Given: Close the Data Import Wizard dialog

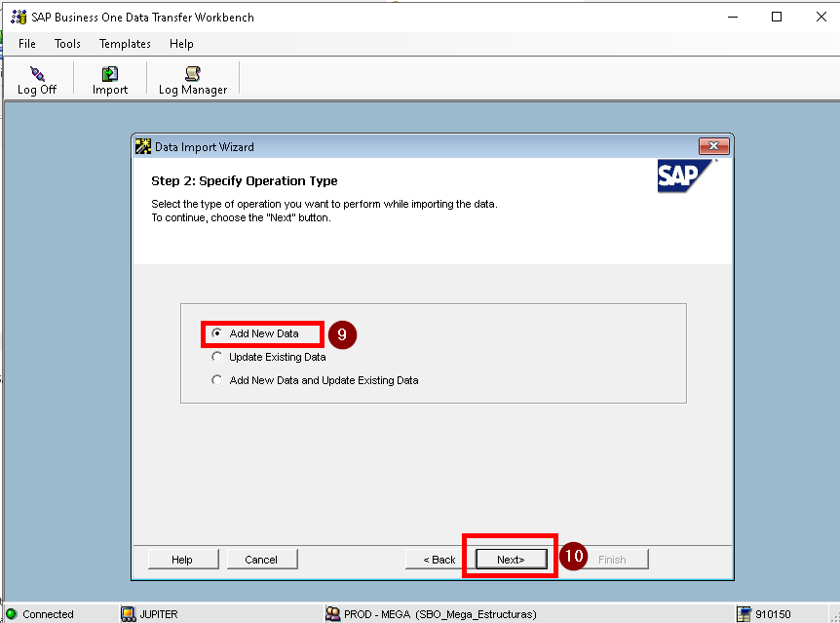Looking at the screenshot, I should point(713,146).
